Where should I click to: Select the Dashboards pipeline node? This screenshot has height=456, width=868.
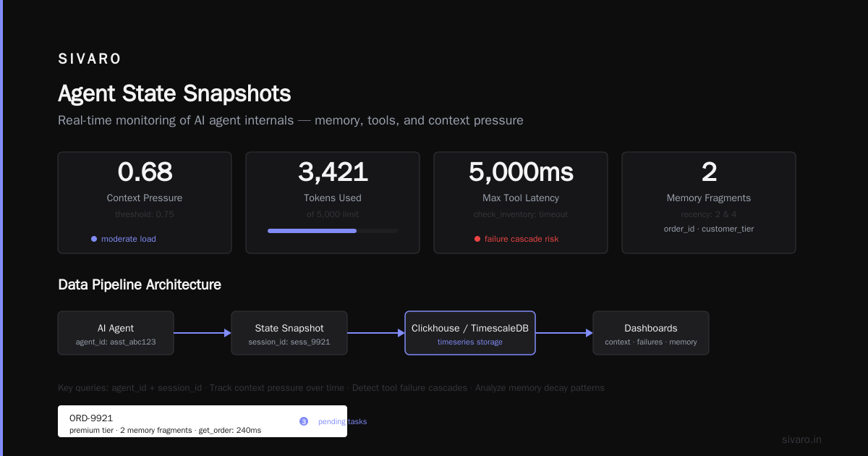click(651, 333)
